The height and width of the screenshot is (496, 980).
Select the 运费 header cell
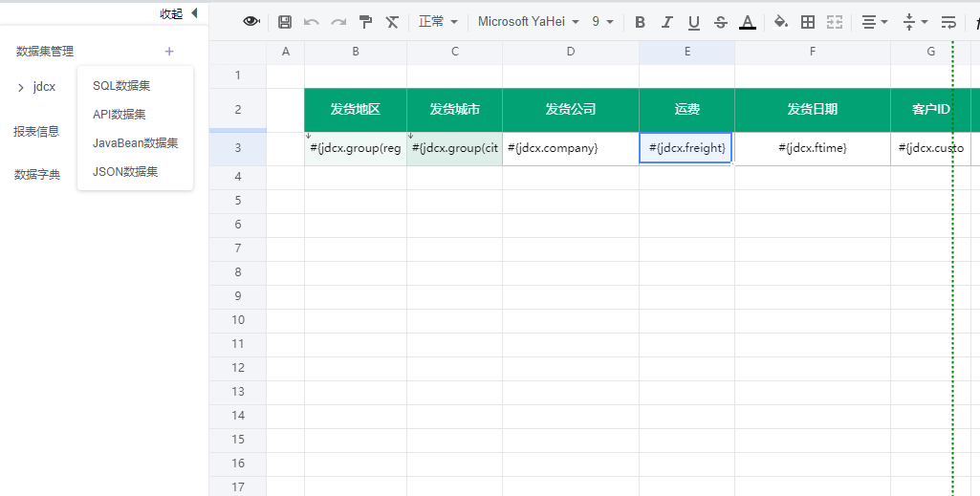click(x=686, y=110)
